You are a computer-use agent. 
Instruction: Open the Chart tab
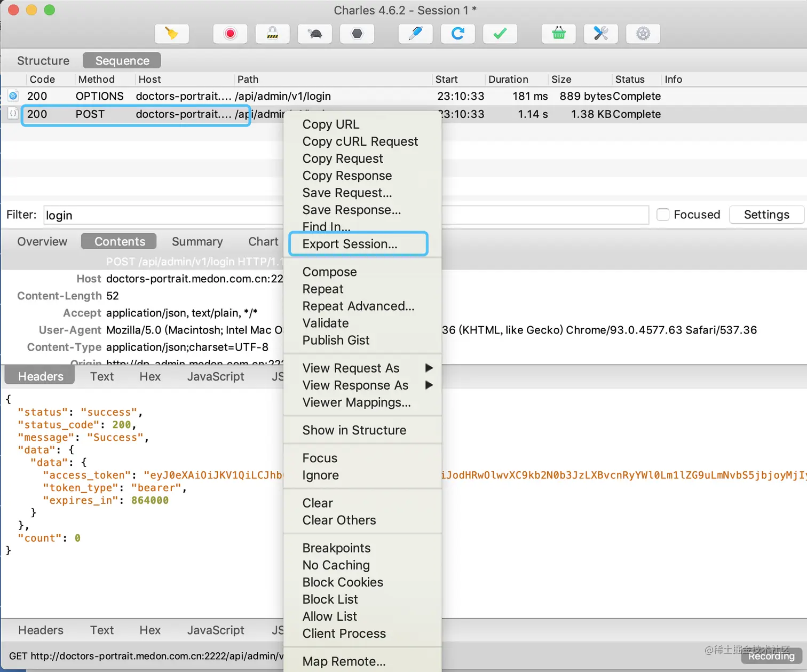point(263,241)
